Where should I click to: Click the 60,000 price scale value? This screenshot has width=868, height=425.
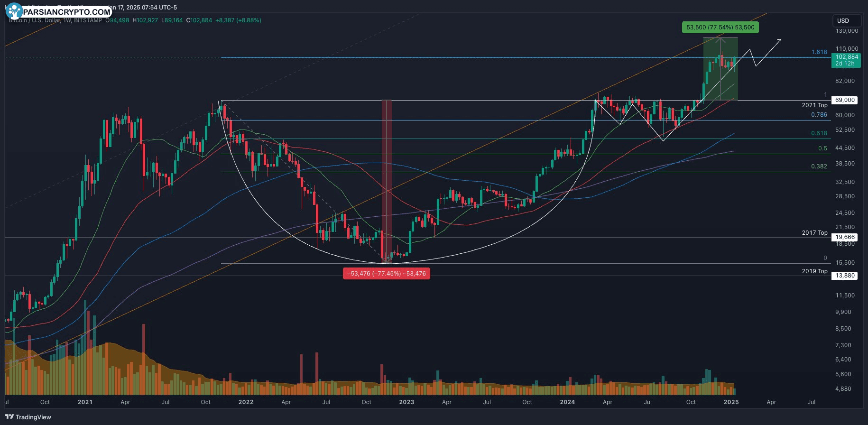coord(845,115)
